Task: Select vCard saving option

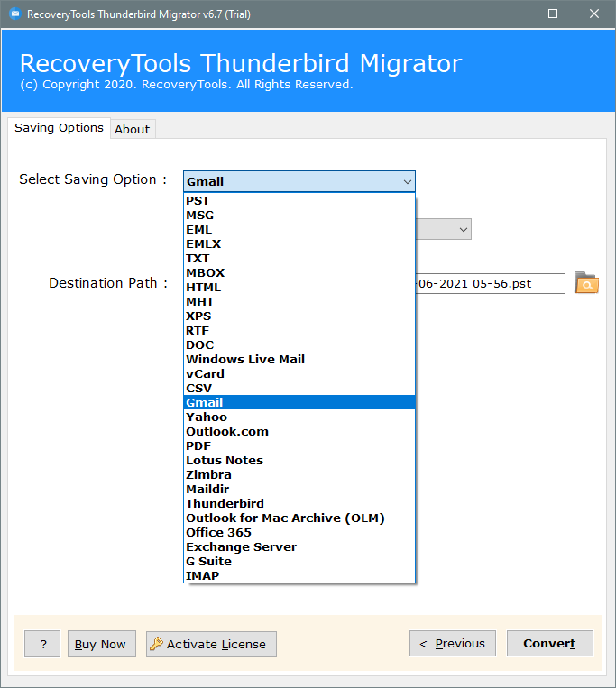Action: tap(299, 374)
